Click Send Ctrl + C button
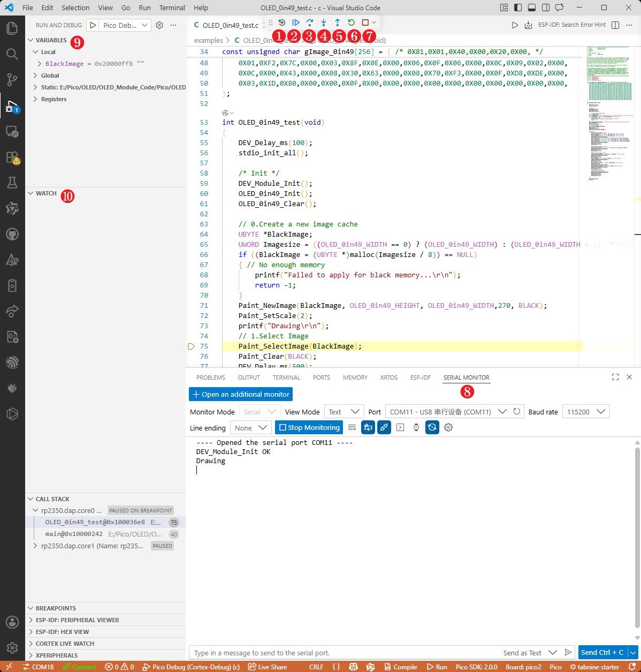The height and width of the screenshot is (672, 641). (x=602, y=652)
